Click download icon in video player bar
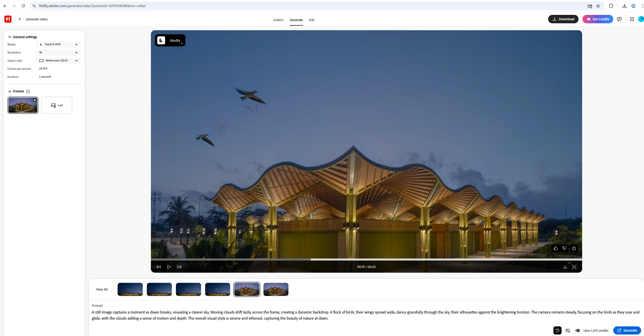The width and height of the screenshot is (644, 336). [x=565, y=267]
